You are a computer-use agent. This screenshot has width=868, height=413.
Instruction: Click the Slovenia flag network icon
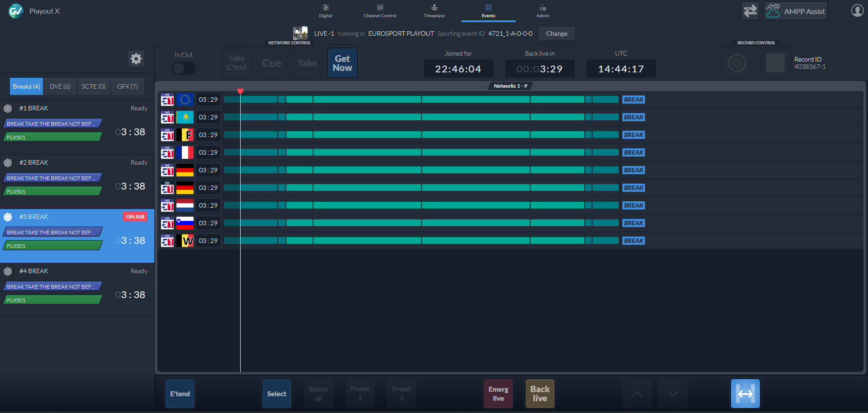click(185, 223)
